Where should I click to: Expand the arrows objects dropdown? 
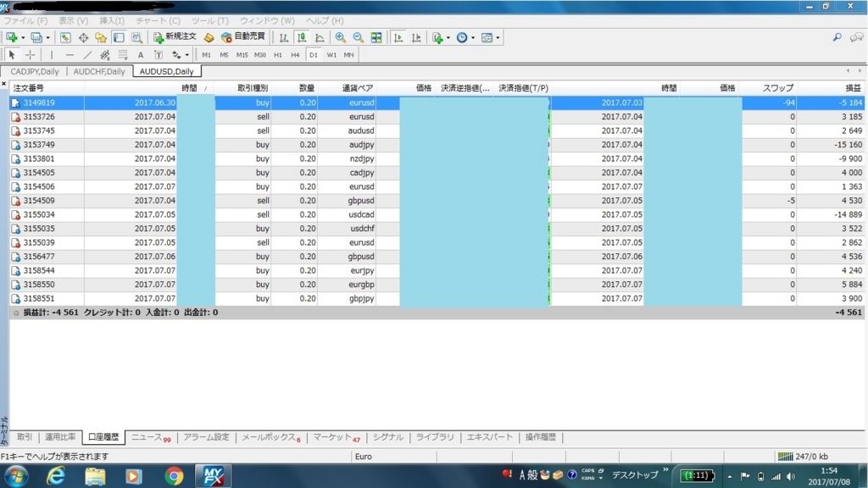[186, 55]
